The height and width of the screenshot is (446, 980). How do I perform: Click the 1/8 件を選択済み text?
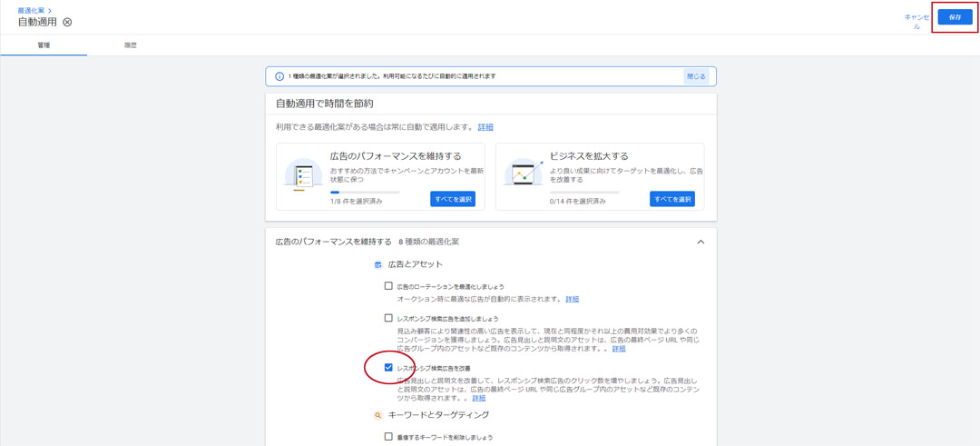pyautogui.click(x=357, y=202)
